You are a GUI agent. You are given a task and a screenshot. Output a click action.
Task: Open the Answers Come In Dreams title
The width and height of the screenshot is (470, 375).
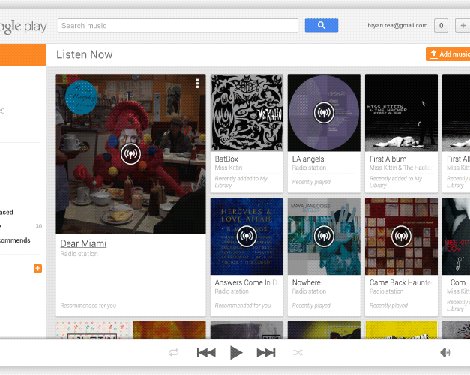point(246,282)
